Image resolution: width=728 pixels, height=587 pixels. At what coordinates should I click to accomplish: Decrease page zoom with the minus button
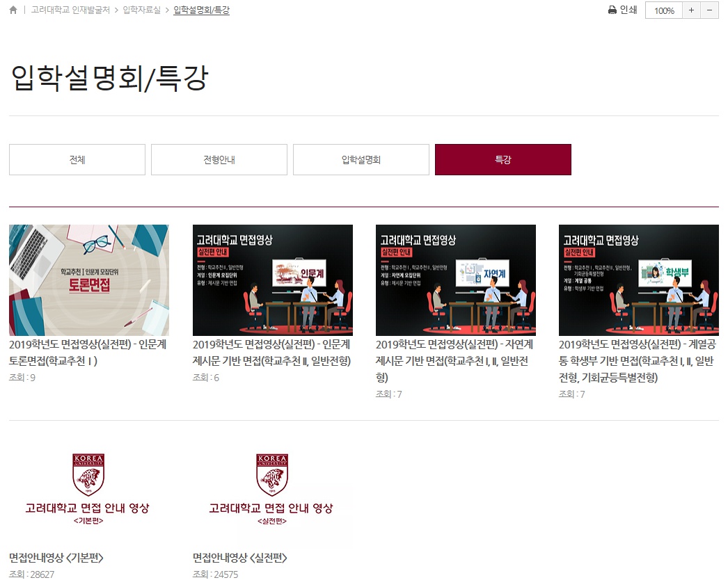coord(709,10)
